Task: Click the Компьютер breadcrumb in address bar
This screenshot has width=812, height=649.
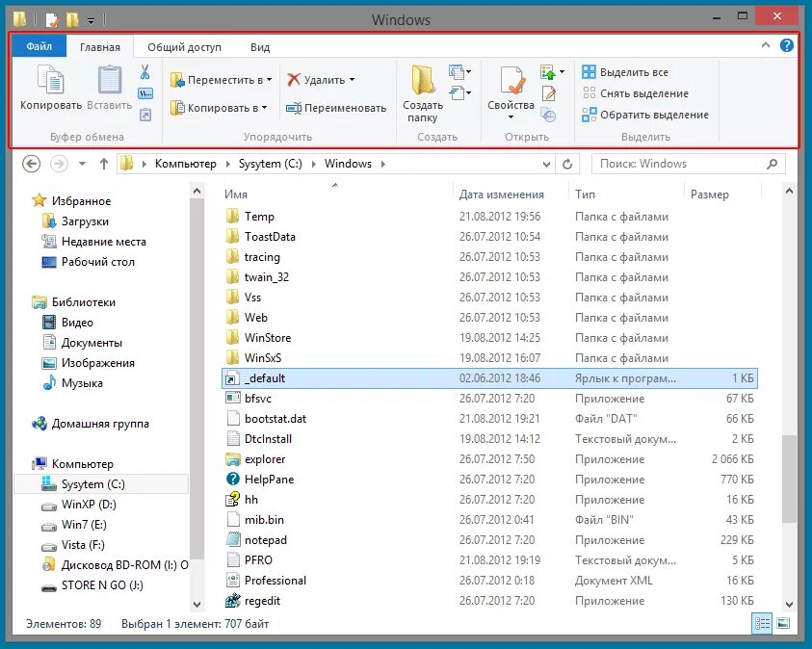Action: coord(185,164)
